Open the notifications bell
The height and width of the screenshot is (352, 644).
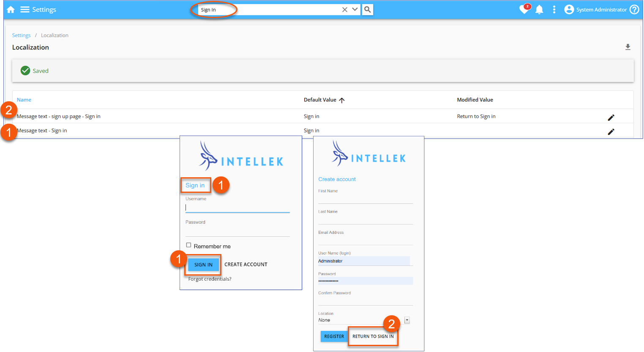point(539,10)
